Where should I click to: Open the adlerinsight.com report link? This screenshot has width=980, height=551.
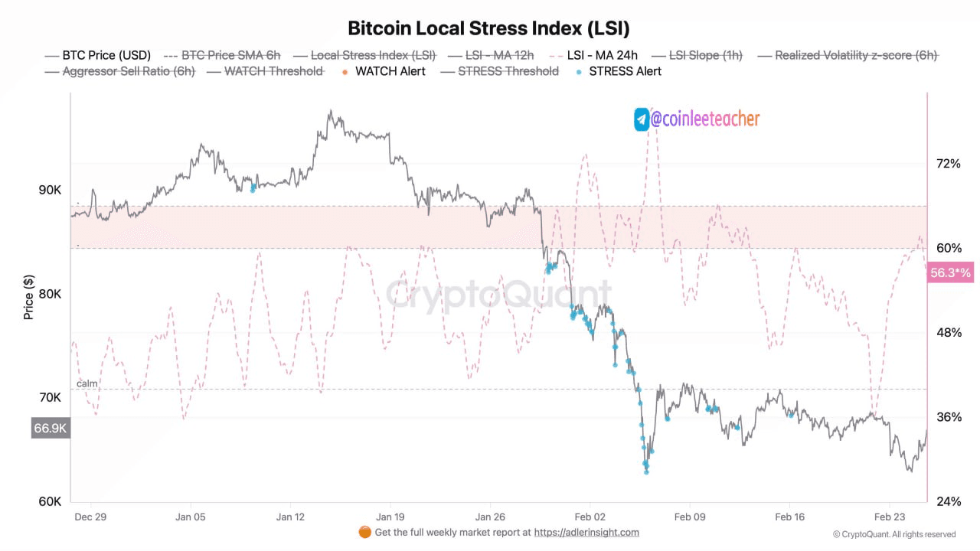tap(586, 533)
